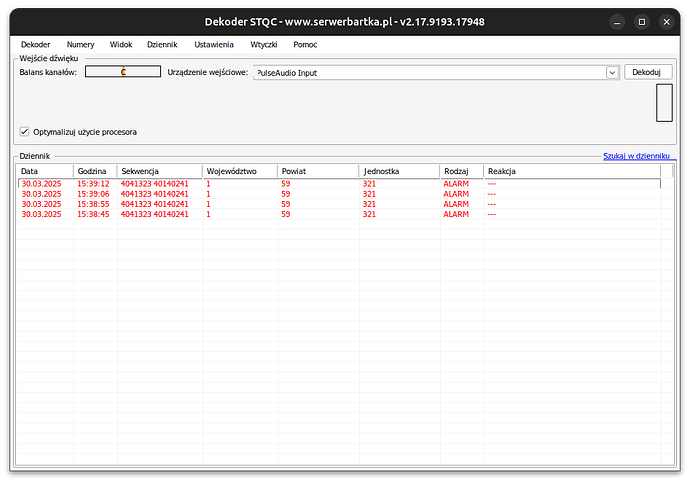Screen dimensions: 690x483
Task: Click the Dekoduj button
Action: click(647, 72)
